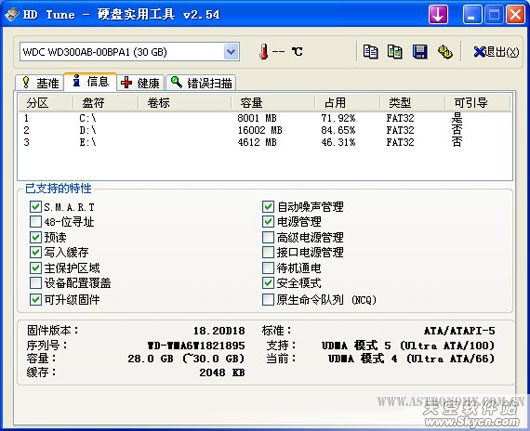Click the -- ℃ temperature readout
Viewport: 530px width, 431px height.
coord(288,52)
